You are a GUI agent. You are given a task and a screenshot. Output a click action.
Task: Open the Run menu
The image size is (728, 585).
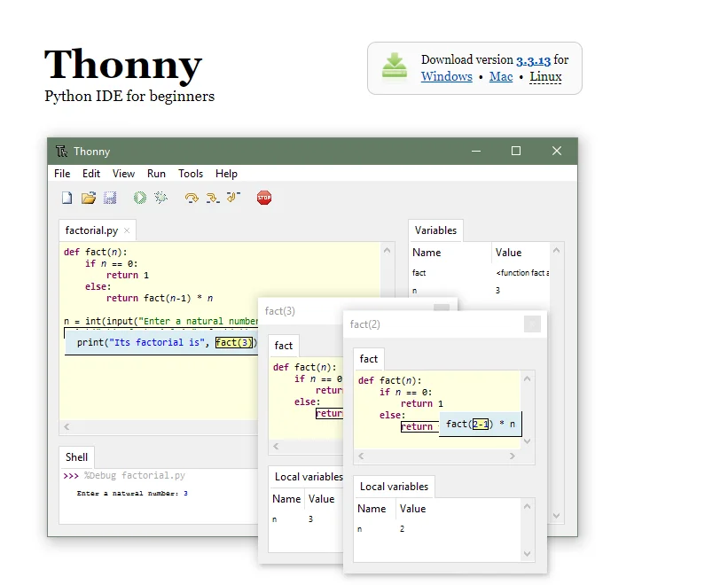pos(156,174)
